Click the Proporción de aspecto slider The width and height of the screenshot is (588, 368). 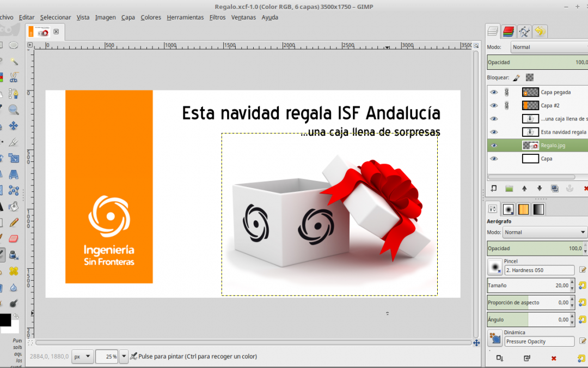tap(529, 302)
